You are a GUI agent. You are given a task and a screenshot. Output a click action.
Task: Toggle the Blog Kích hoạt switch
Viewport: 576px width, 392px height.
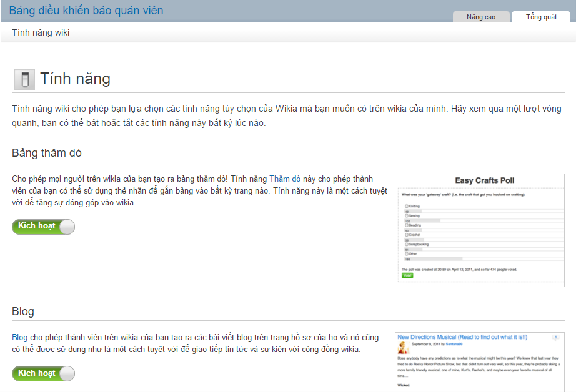(x=43, y=373)
